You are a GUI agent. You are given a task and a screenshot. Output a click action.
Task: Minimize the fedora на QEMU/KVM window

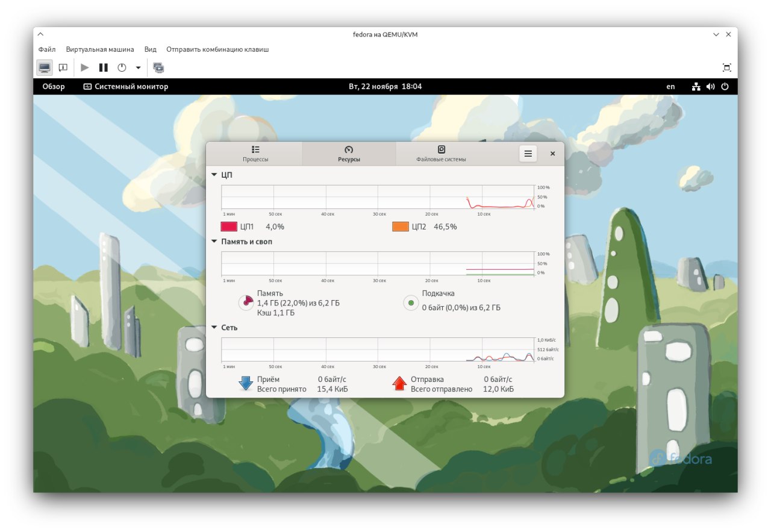(x=716, y=34)
